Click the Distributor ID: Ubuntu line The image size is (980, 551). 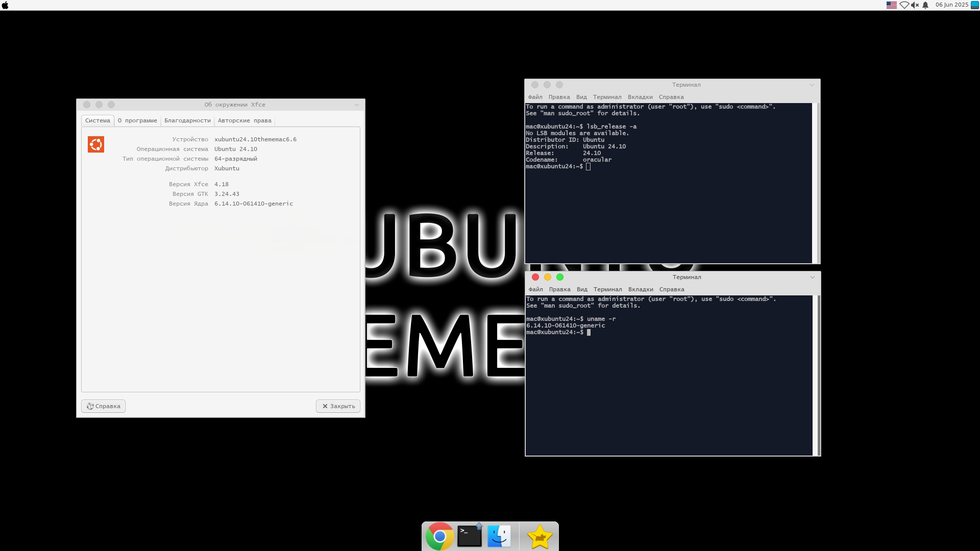click(565, 140)
